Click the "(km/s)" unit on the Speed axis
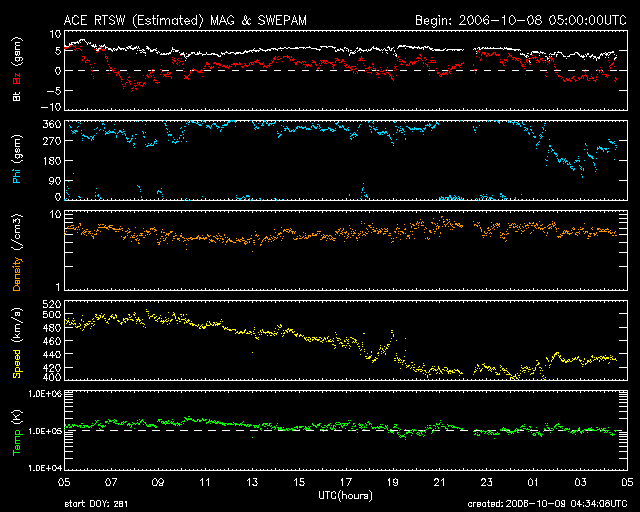 (17, 325)
